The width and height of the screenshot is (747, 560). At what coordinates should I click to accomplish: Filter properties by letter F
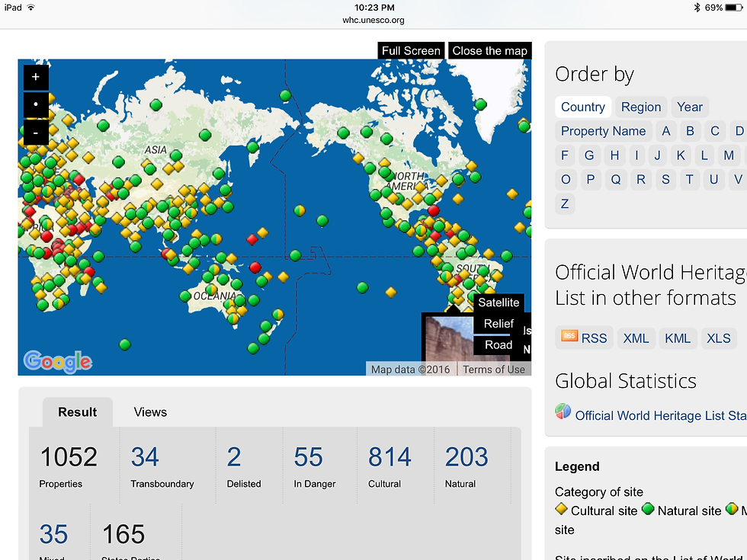[x=565, y=155]
